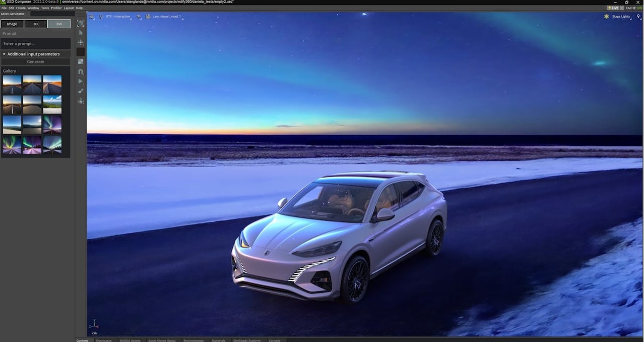Open the dropdown arrow beside LIVE
Viewport: 644px width, 342px height.
[x=622, y=8]
